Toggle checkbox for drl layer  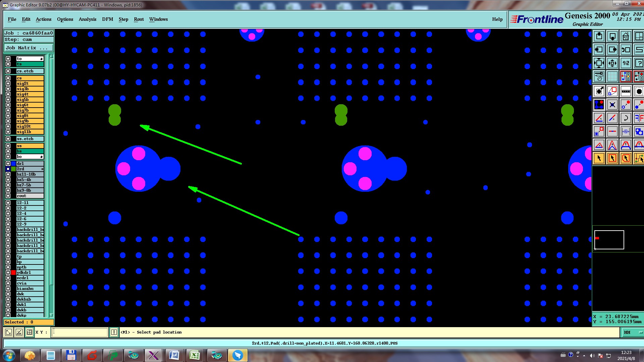pyautogui.click(x=8, y=164)
